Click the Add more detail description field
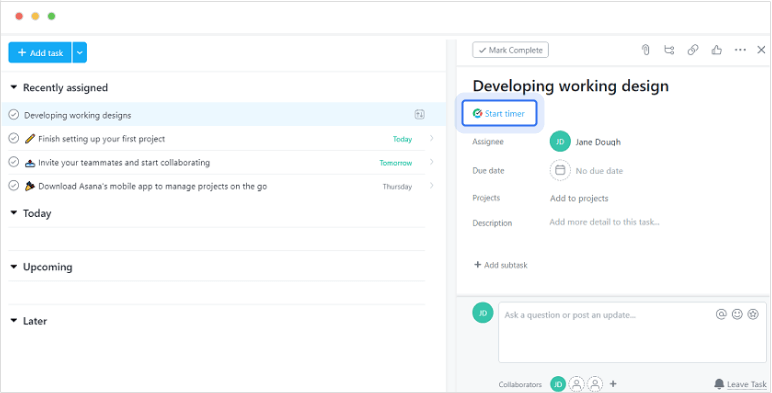 coord(605,222)
